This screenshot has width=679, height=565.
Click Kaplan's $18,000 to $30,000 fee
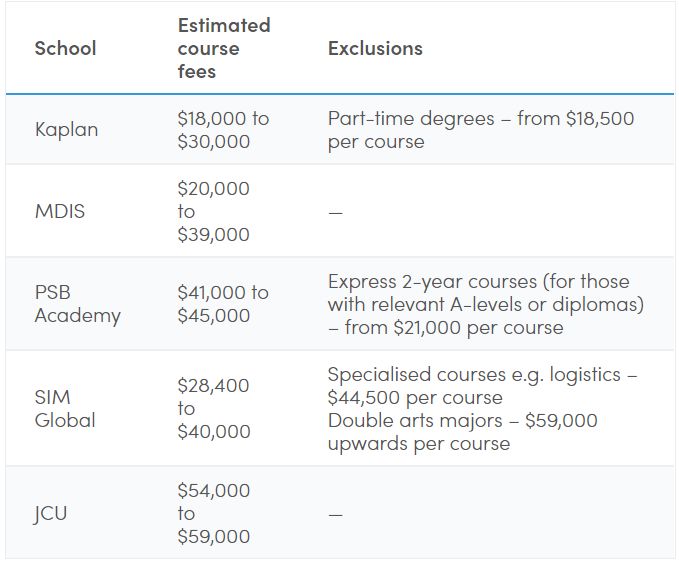pyautogui.click(x=222, y=130)
